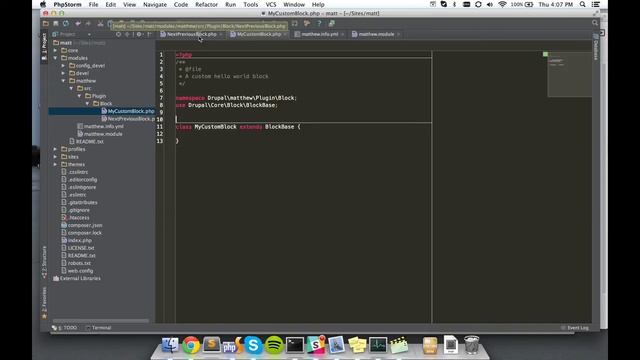640x360 pixels.
Task: Click the Project panel settings gear
Action: [139, 34]
